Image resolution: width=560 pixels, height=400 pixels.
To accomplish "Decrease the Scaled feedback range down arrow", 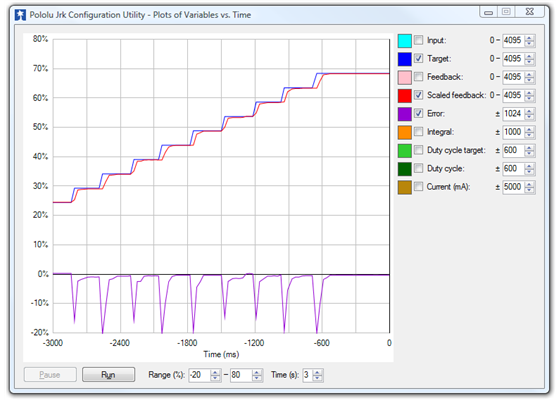I will [529, 99].
